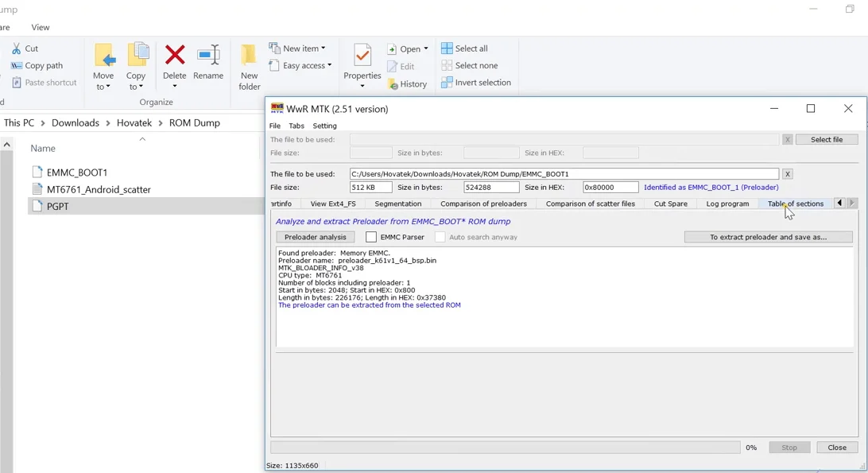Expand the New item dropdown arrow

click(x=324, y=48)
